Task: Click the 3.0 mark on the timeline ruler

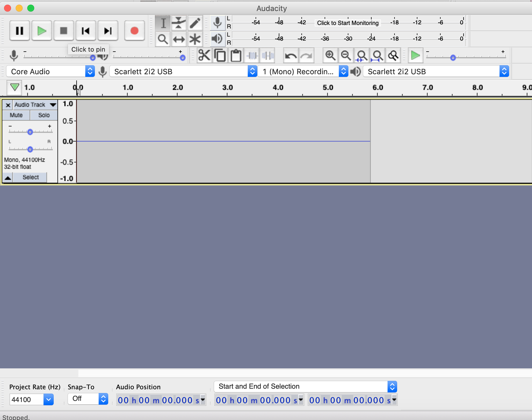Action: click(227, 88)
